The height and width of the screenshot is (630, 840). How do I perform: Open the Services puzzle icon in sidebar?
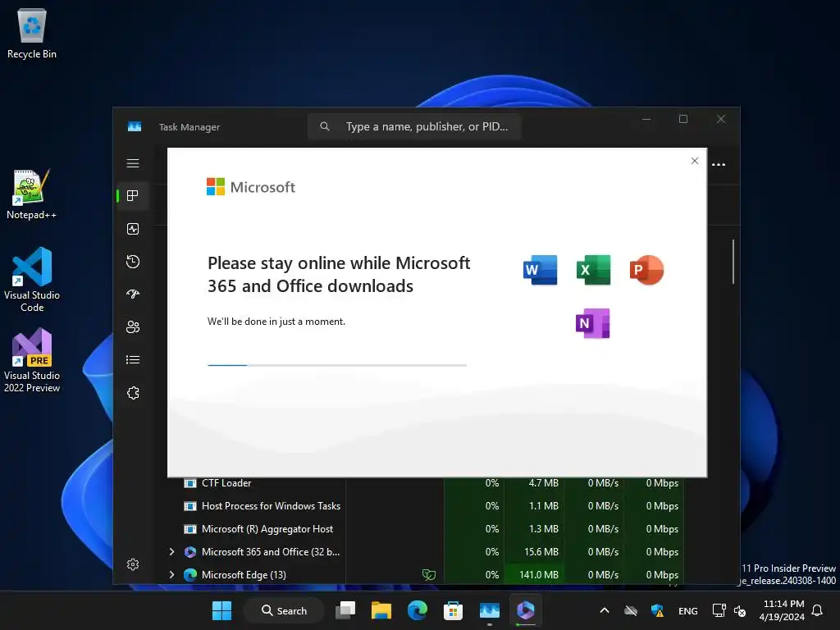pyautogui.click(x=133, y=393)
